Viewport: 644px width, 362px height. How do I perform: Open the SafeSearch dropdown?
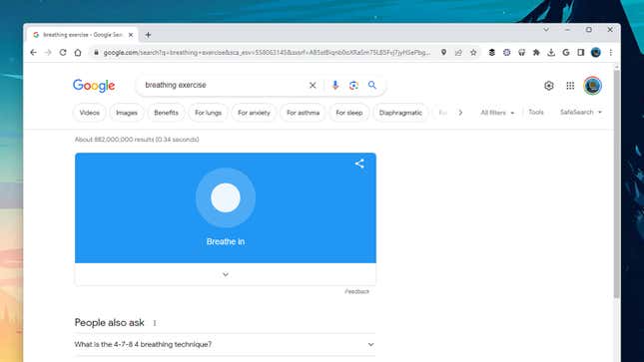(581, 112)
